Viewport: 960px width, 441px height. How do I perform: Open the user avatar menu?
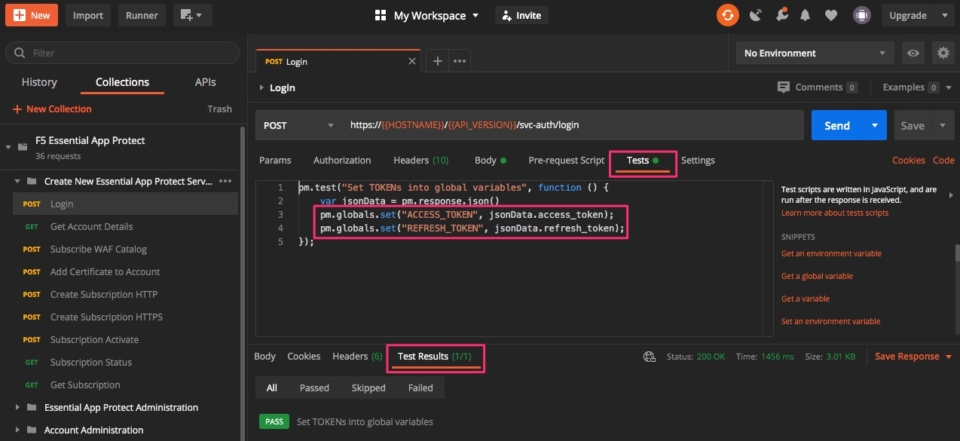pos(862,15)
